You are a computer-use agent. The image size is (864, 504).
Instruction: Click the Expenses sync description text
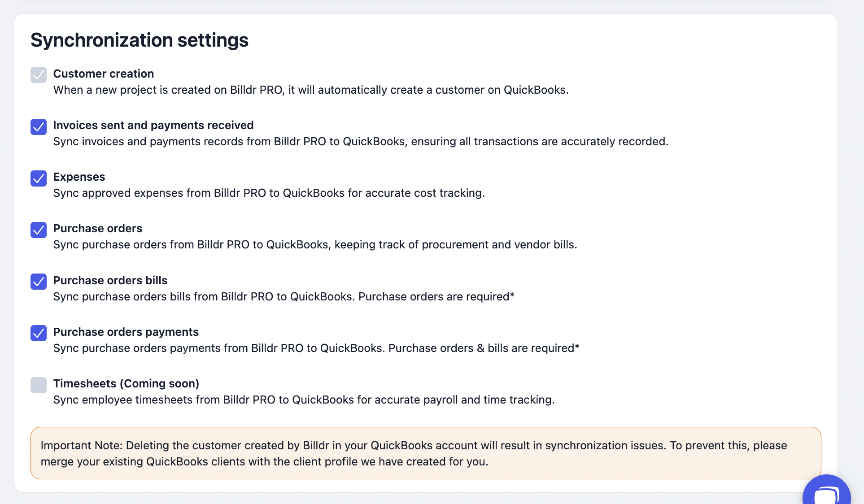coord(269,193)
